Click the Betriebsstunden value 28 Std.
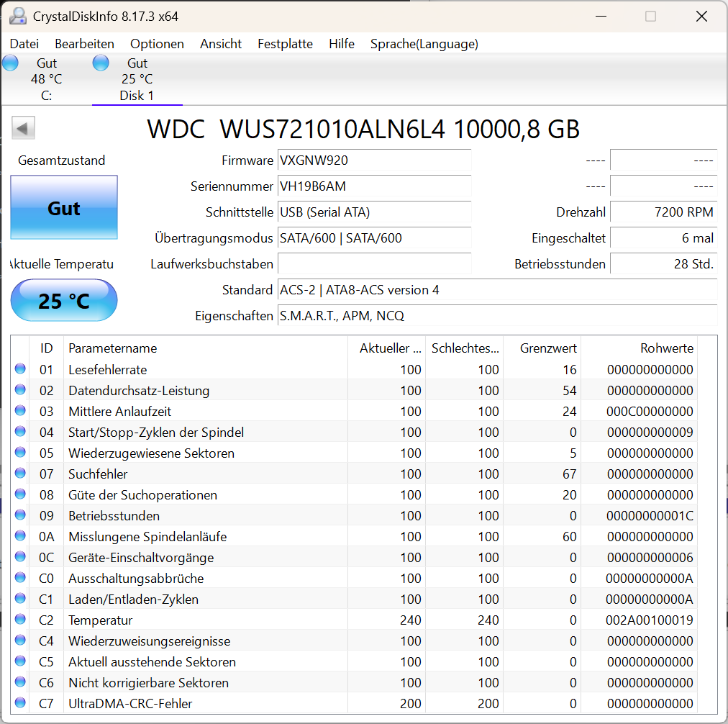Screen dimensions: 728x724 pyautogui.click(x=663, y=264)
